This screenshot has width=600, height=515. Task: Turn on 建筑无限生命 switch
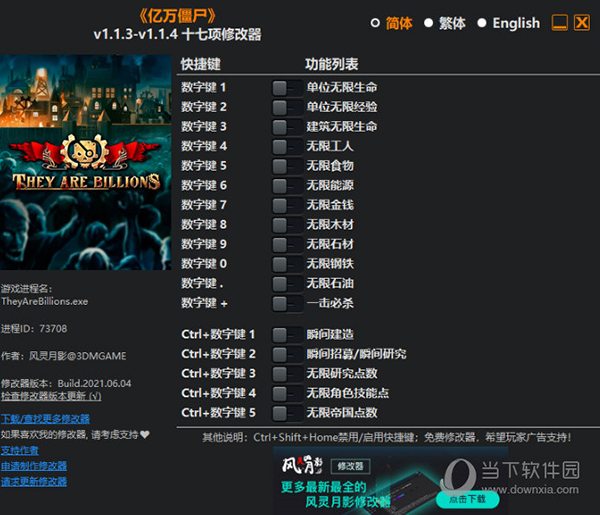(287, 127)
